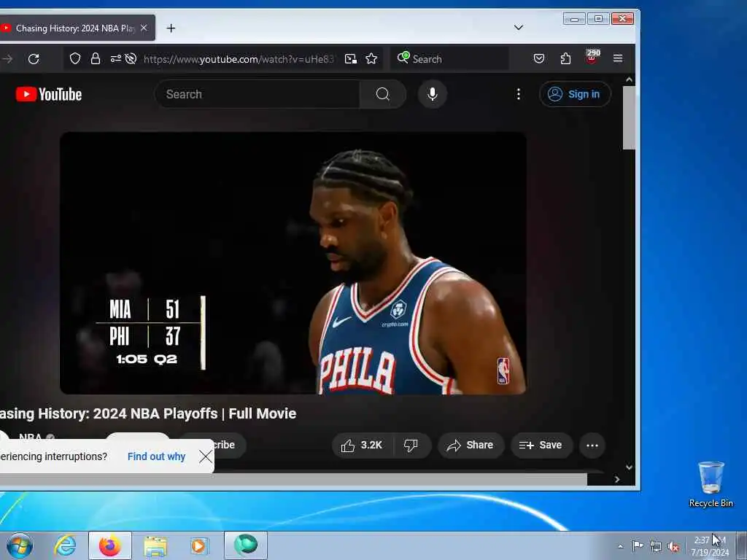Click the site security padlock icon
This screenshot has height=560, width=747.
click(x=96, y=58)
